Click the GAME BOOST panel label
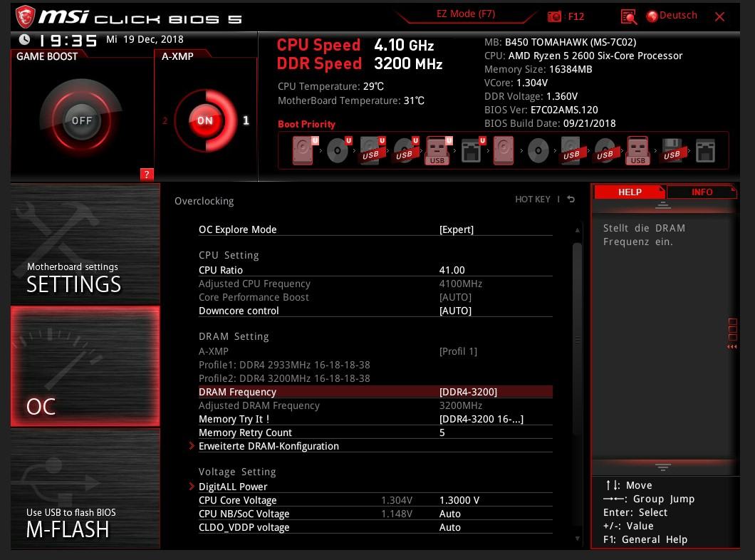Screen dimensions: 755x560 tap(47, 56)
